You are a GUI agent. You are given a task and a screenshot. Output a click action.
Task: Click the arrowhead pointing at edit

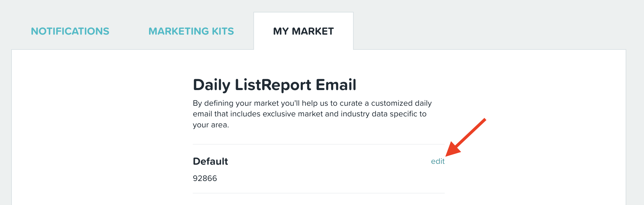[452, 149]
